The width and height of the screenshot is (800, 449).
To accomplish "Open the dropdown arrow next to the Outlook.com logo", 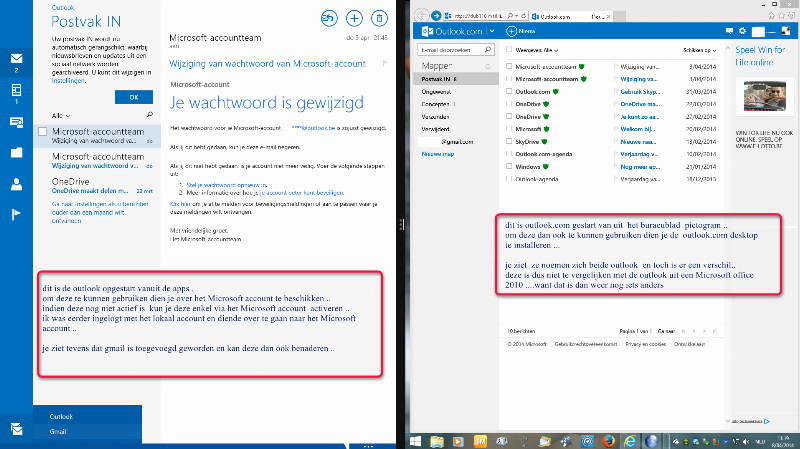I will tap(492, 31).
